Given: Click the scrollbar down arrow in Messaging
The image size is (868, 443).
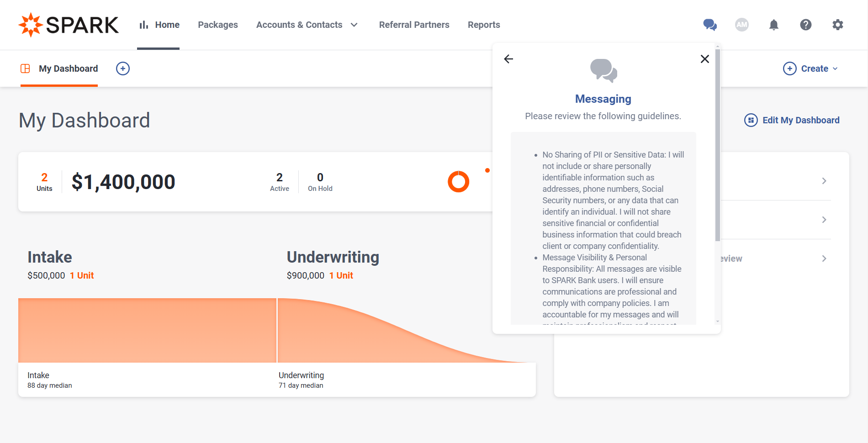Looking at the screenshot, I should pyautogui.click(x=718, y=322).
